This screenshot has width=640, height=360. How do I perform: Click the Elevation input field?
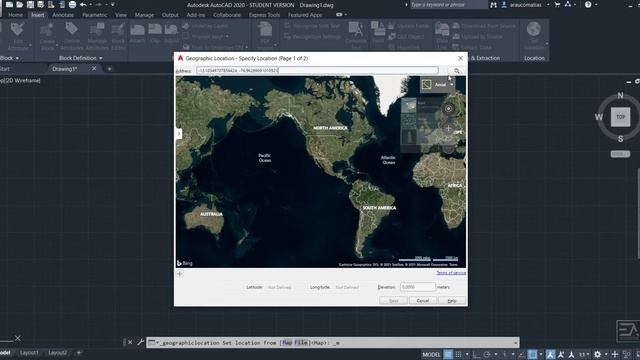[x=418, y=287]
